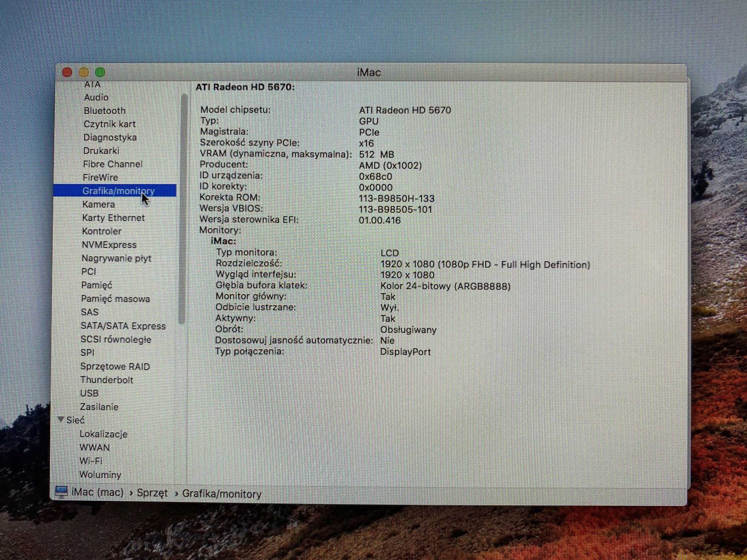This screenshot has width=747, height=560.
Task: Close the iMac window with red button
Action: click(67, 72)
